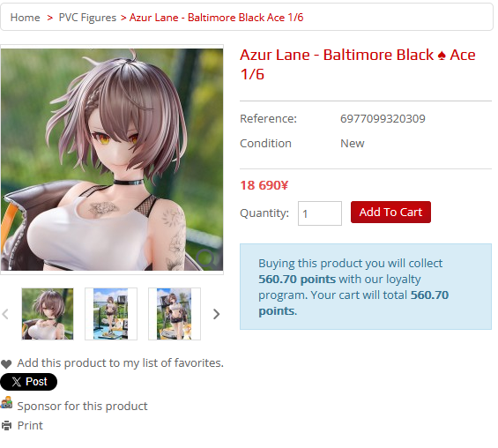Focus the Quantity input field
This screenshot has height=448, width=498.
coord(319,213)
